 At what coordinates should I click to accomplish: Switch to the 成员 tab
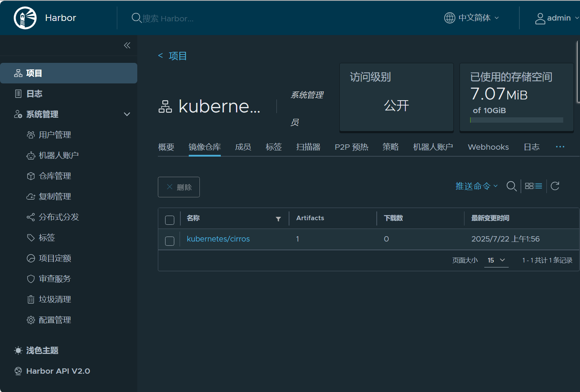pyautogui.click(x=243, y=147)
